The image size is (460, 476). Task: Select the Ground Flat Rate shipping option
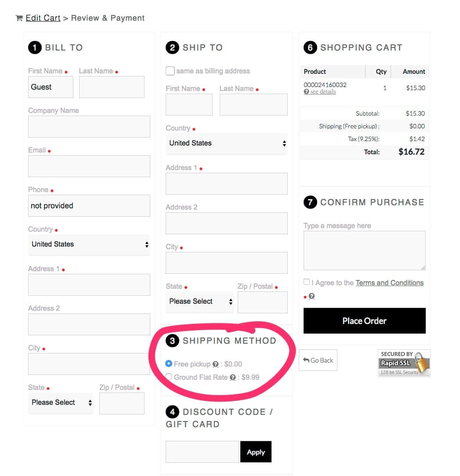169,377
